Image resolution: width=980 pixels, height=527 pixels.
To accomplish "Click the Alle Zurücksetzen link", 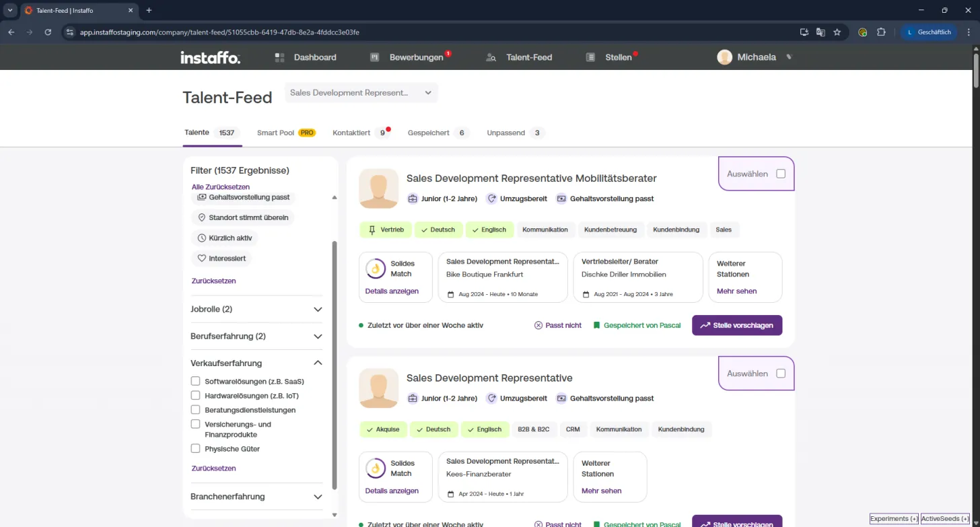I will pos(221,186).
